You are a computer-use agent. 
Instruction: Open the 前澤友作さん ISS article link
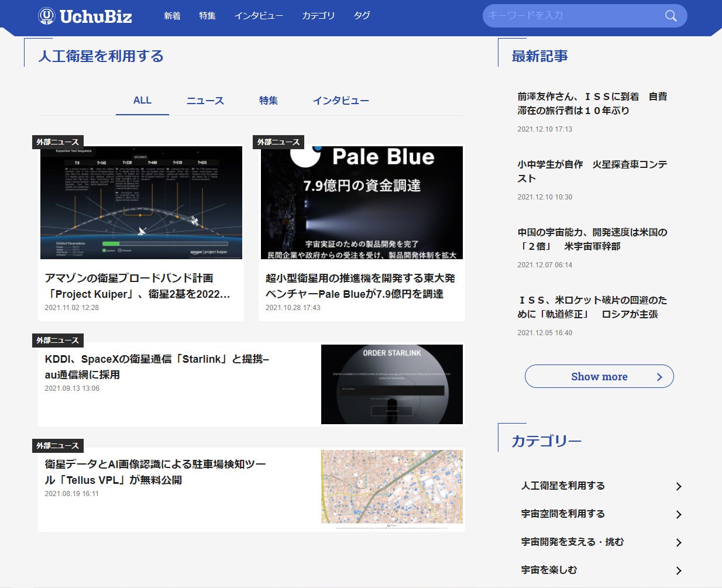coord(592,104)
